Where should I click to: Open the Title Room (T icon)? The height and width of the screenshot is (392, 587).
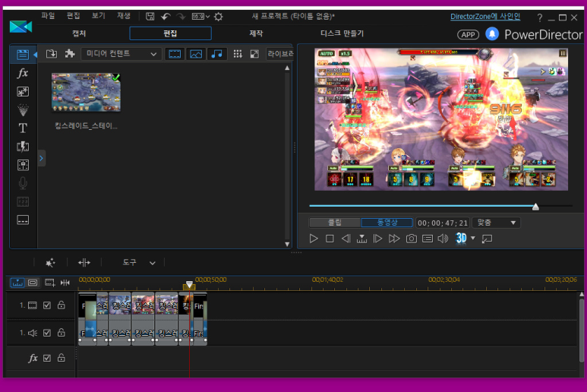coord(23,128)
